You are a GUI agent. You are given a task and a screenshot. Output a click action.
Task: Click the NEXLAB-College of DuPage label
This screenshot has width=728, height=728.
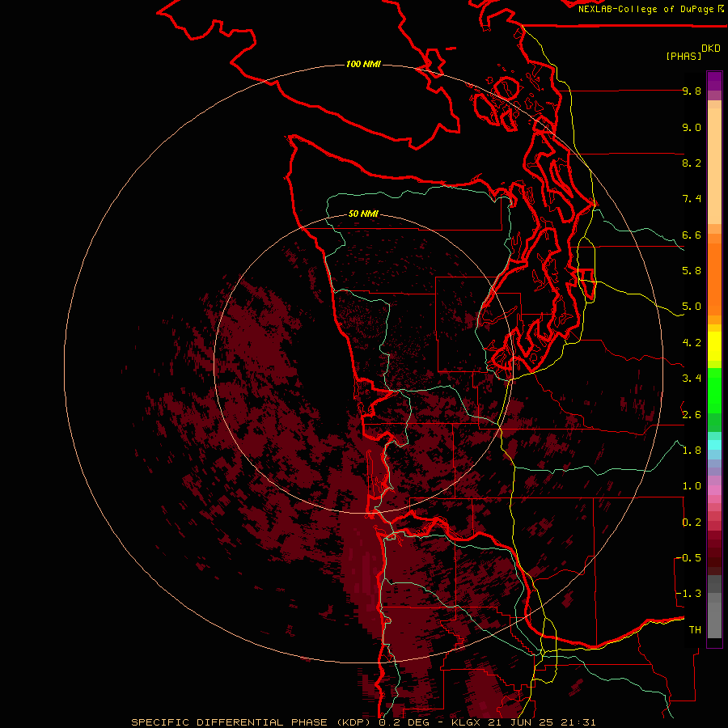click(645, 9)
